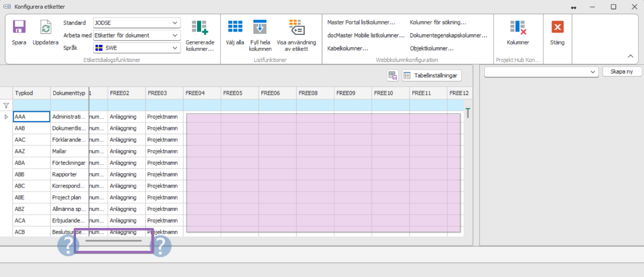Image resolution: width=644 pixels, height=277 pixels.
Task: Click the FREE04 column header
Action: [x=202, y=93]
